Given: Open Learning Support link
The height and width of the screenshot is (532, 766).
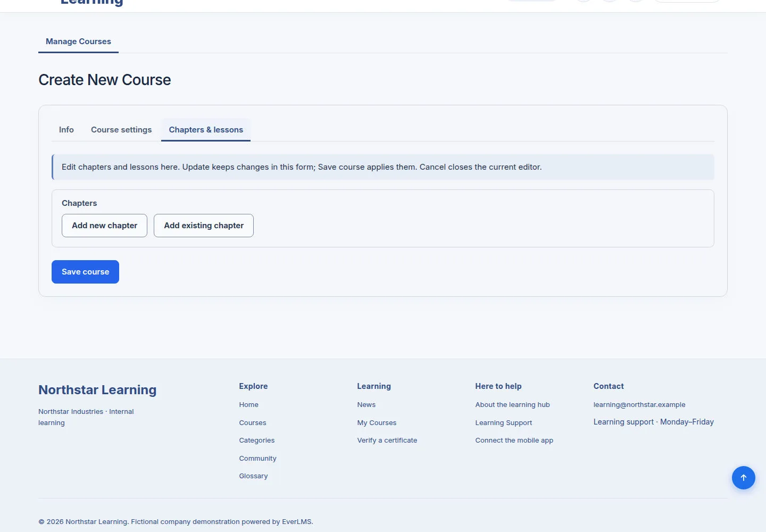Looking at the screenshot, I should pos(504,423).
